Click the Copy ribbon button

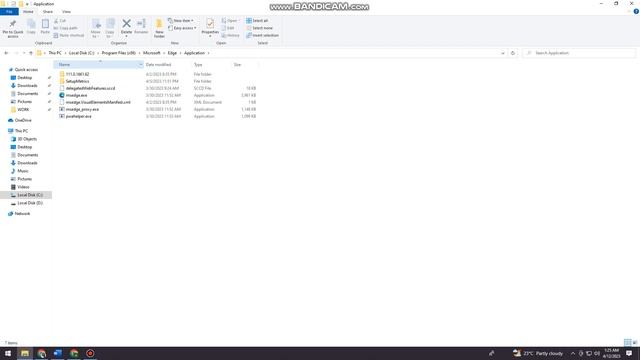pos(31,27)
